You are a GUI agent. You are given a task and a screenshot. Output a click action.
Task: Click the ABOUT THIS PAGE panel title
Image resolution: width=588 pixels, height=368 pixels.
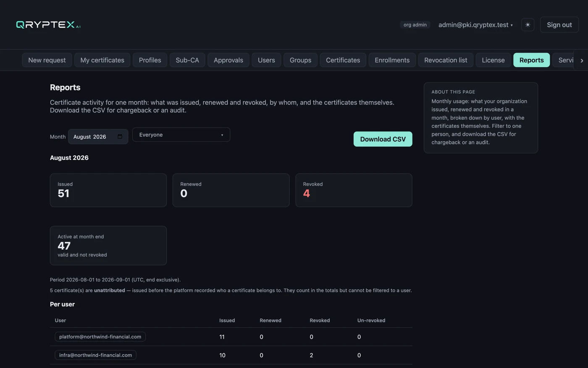(x=453, y=92)
